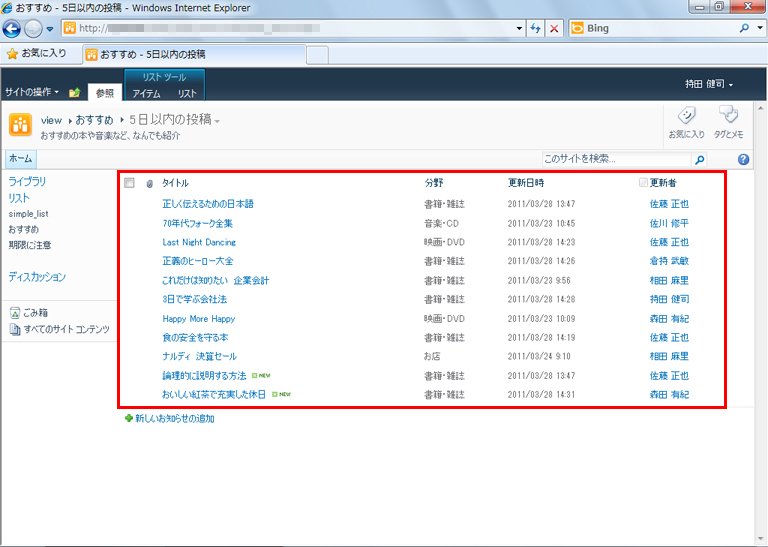Click 佐川 修平 in the 更新者 column

669,223
